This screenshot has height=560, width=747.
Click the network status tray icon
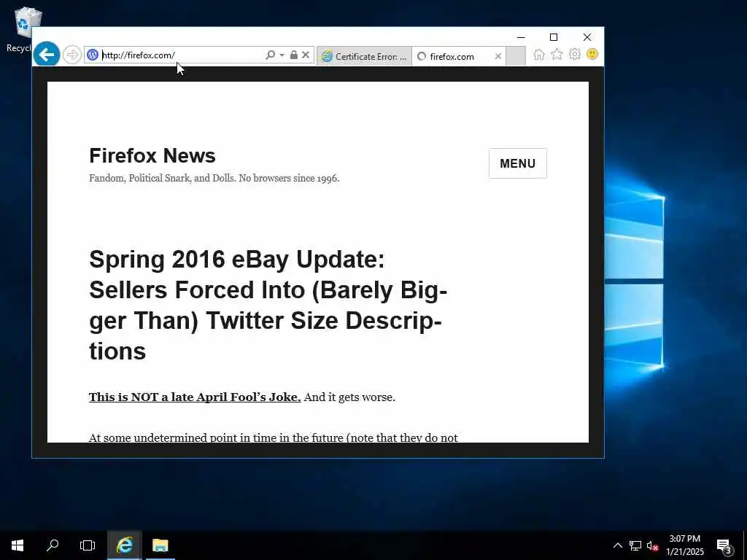(x=635, y=545)
